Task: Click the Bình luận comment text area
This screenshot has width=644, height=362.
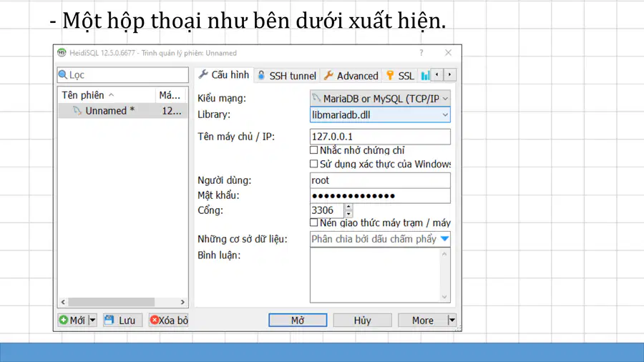Action: point(375,275)
